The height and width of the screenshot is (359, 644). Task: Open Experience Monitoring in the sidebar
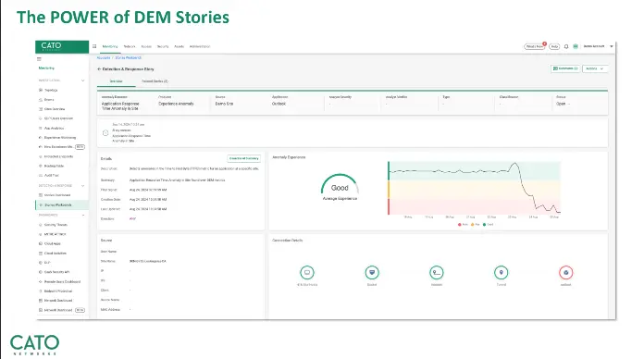coord(60,138)
